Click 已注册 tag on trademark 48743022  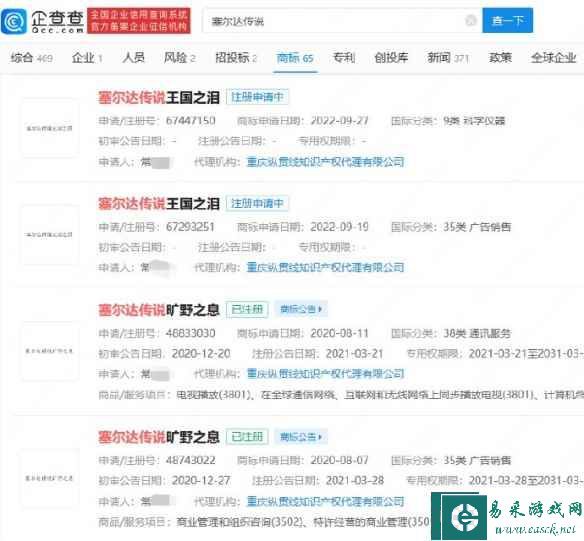(247, 437)
